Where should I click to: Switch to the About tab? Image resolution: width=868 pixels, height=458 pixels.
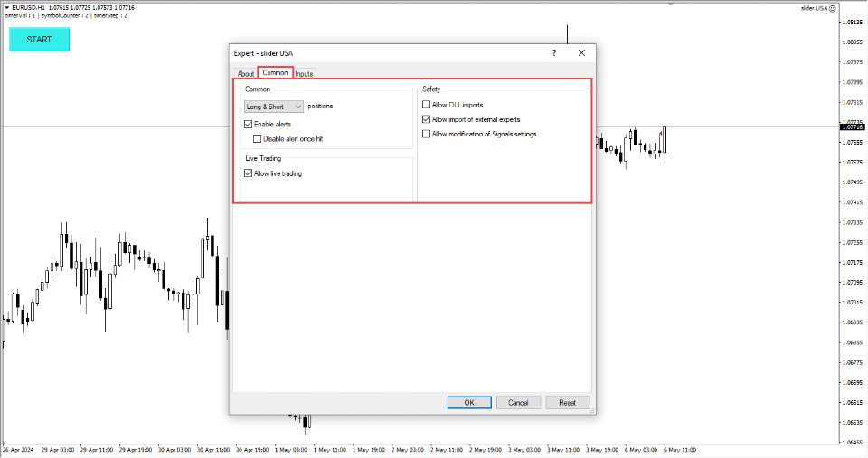245,74
